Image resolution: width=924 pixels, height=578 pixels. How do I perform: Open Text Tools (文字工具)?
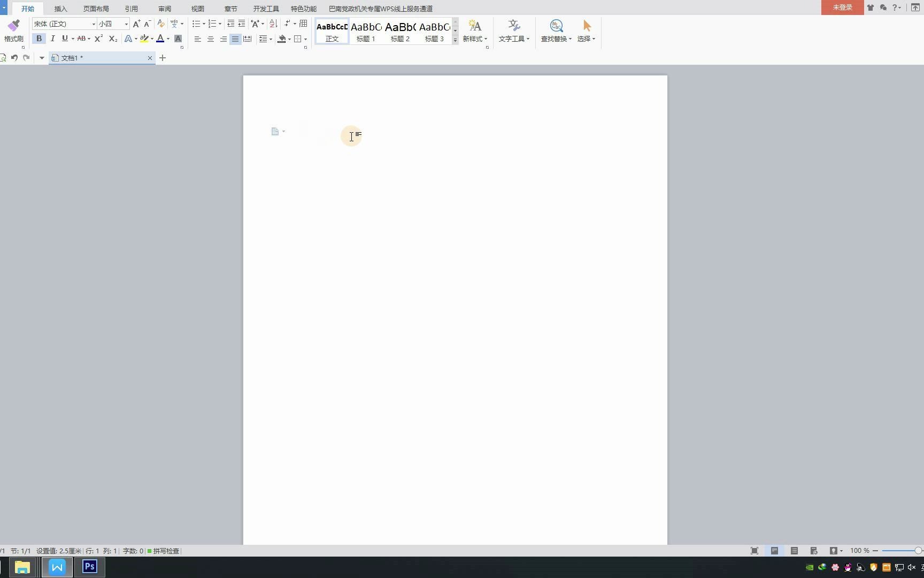(x=514, y=31)
